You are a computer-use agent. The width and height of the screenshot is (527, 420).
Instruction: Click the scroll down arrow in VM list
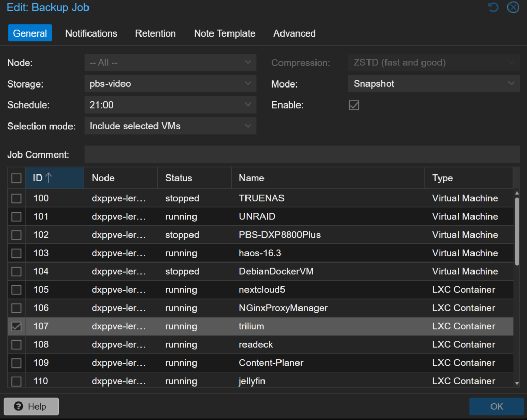[517, 382]
